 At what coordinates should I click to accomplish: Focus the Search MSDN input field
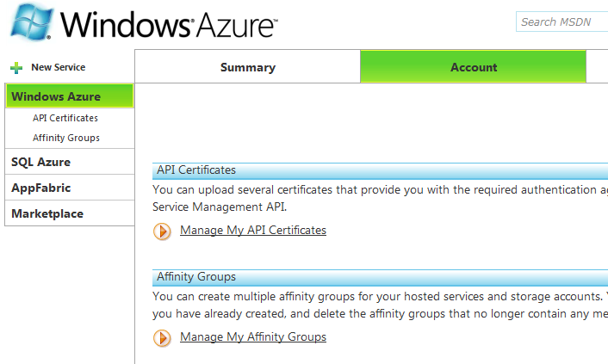[x=561, y=22]
